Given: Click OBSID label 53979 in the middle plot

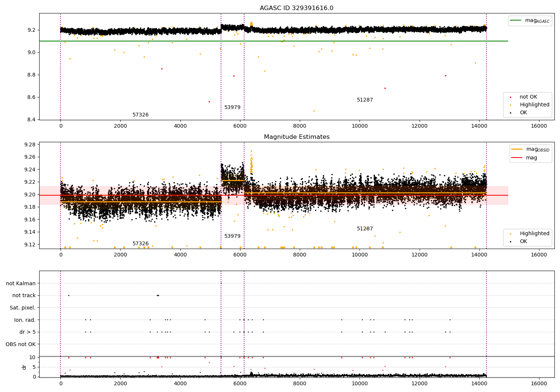Looking at the screenshot, I should [x=232, y=236].
